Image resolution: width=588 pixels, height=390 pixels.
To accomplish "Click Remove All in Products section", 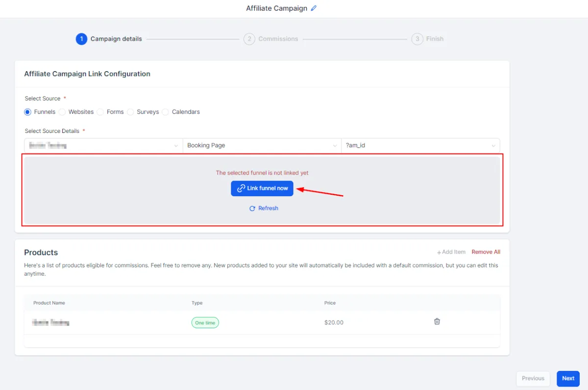I will [486, 252].
